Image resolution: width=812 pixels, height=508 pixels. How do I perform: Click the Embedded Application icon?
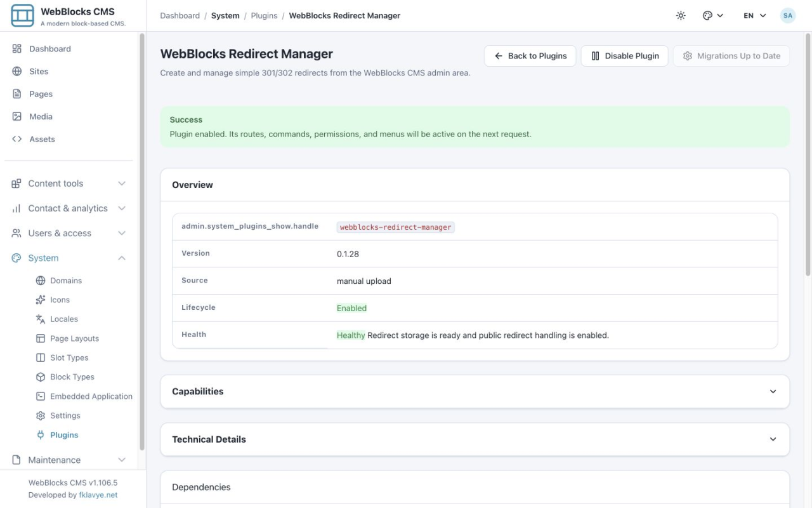[x=41, y=396]
